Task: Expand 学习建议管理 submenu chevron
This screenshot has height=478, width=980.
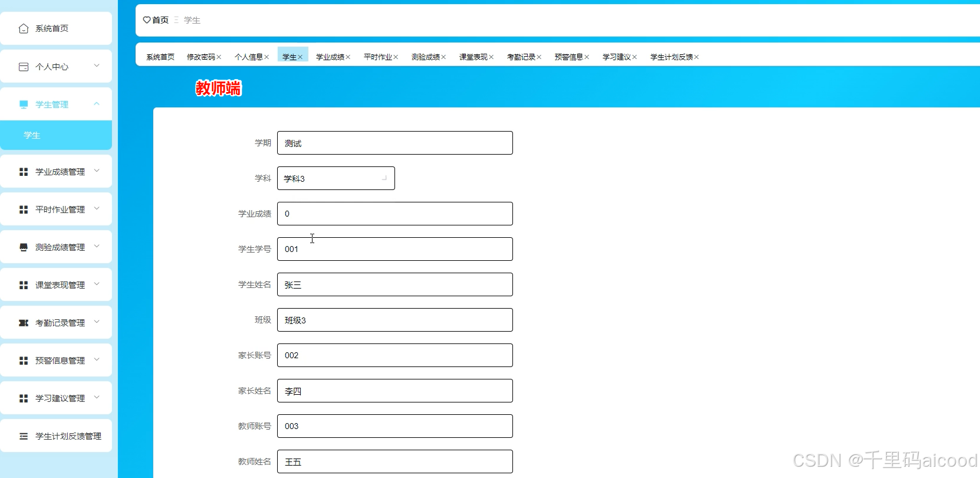Action: coord(97,398)
